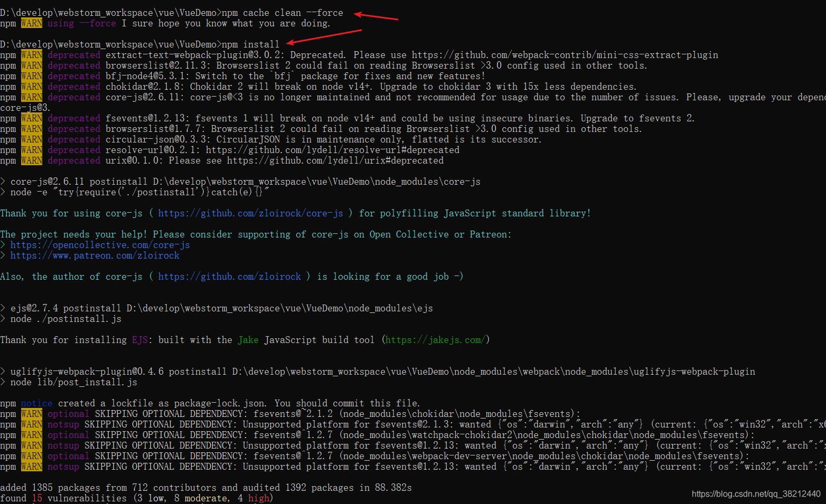Screen dimensions: 826x504
Task: Open the mini-css-extract-plugin GitHub URL
Action: point(565,55)
